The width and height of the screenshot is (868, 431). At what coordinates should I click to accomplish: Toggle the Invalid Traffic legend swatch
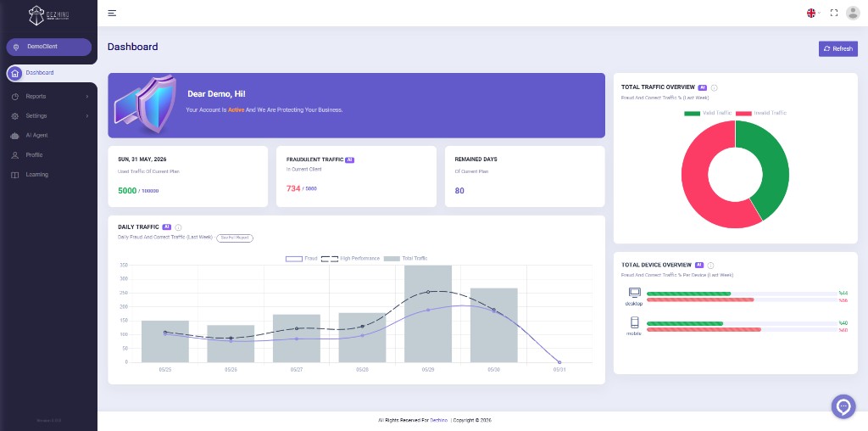[743, 113]
